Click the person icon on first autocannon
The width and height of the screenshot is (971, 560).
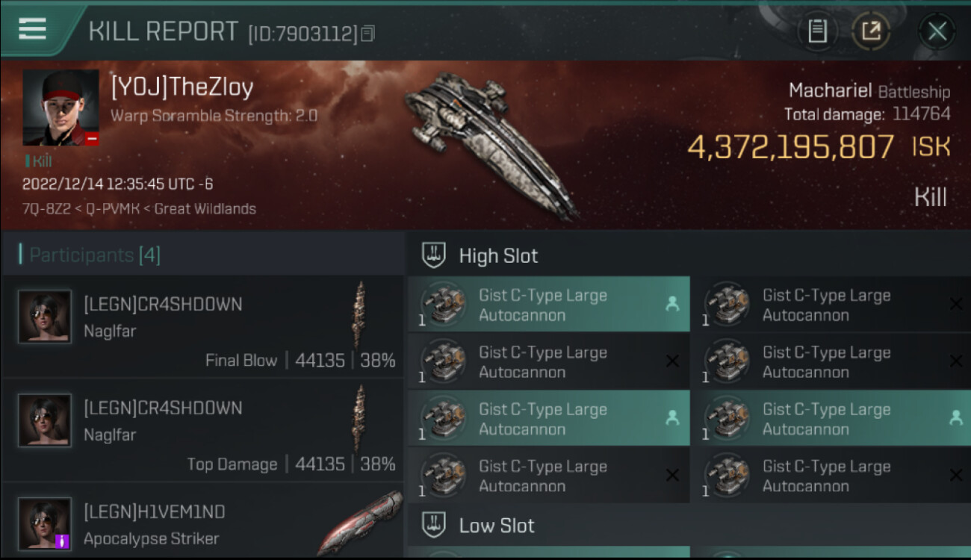(672, 304)
